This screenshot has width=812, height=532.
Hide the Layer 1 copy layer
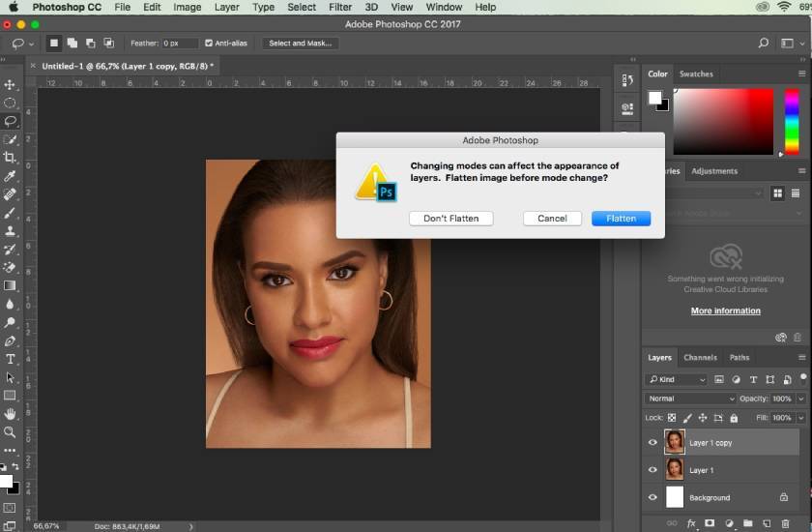click(652, 443)
